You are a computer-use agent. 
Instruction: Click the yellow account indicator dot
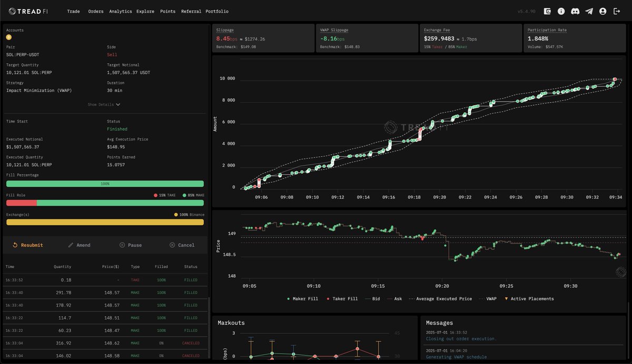8,38
